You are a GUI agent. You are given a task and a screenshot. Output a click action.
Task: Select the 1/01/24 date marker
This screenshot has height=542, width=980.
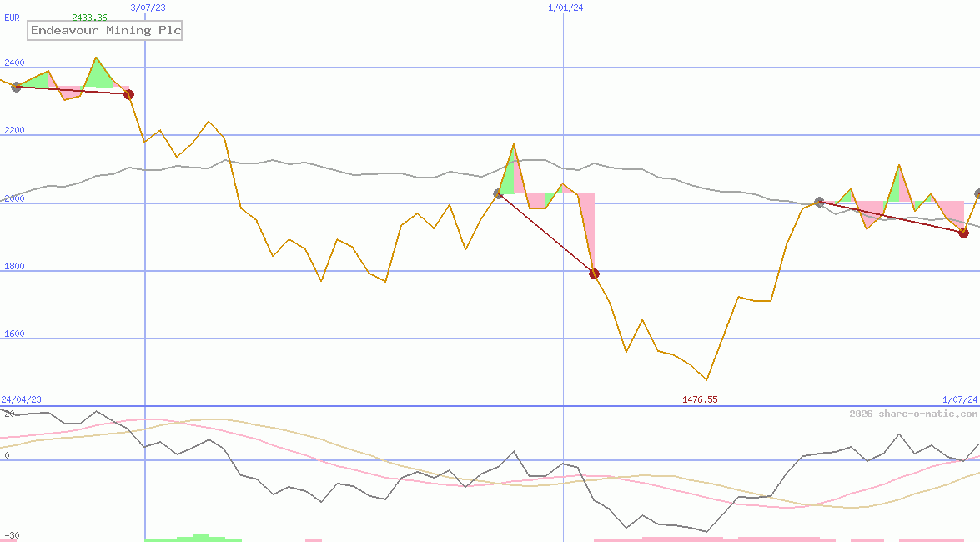[565, 7]
